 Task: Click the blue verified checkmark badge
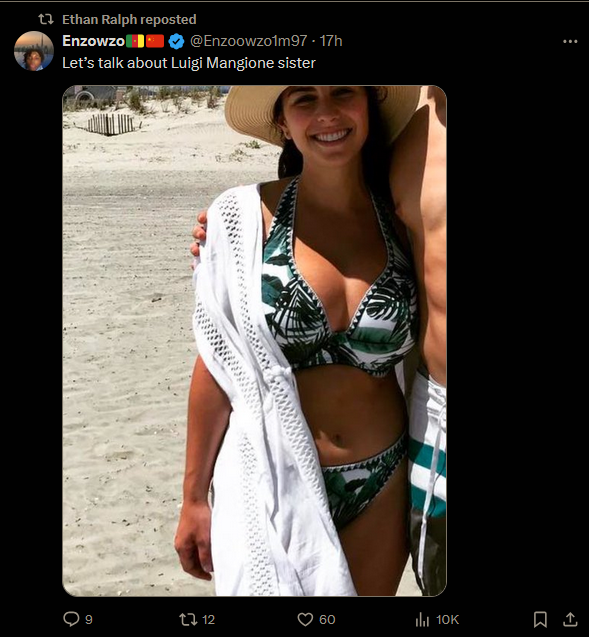176,41
